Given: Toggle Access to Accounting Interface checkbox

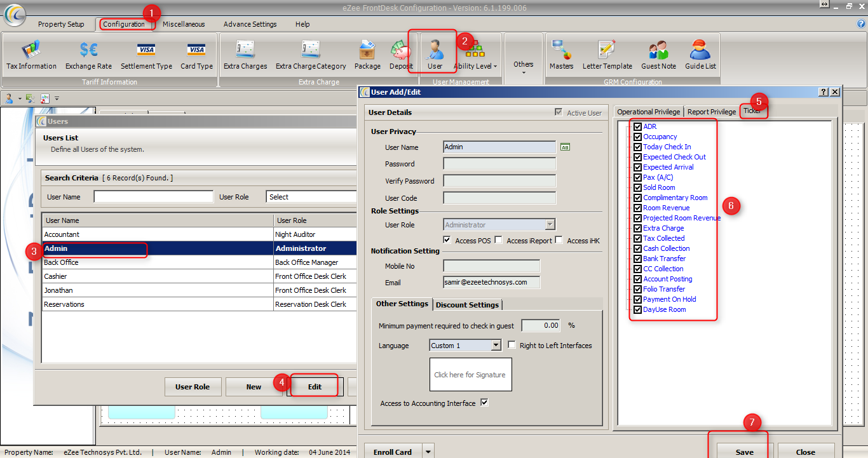Looking at the screenshot, I should pos(485,402).
